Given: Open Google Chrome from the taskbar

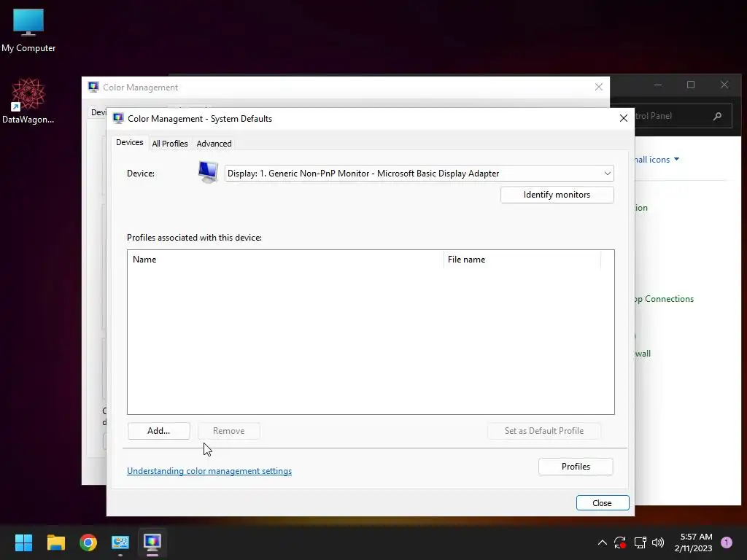Looking at the screenshot, I should coord(88,542).
